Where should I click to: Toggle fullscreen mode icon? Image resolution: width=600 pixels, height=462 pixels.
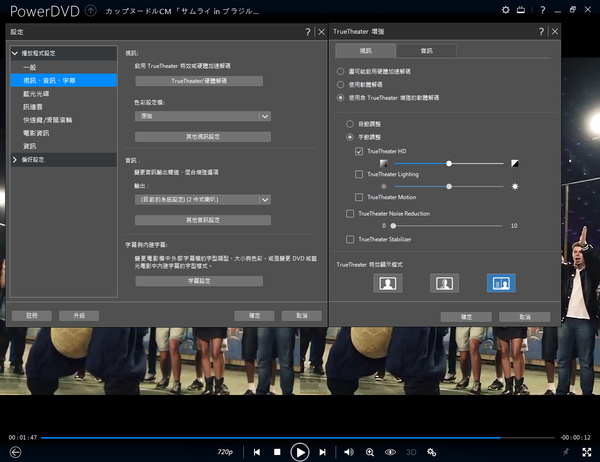coord(585,452)
